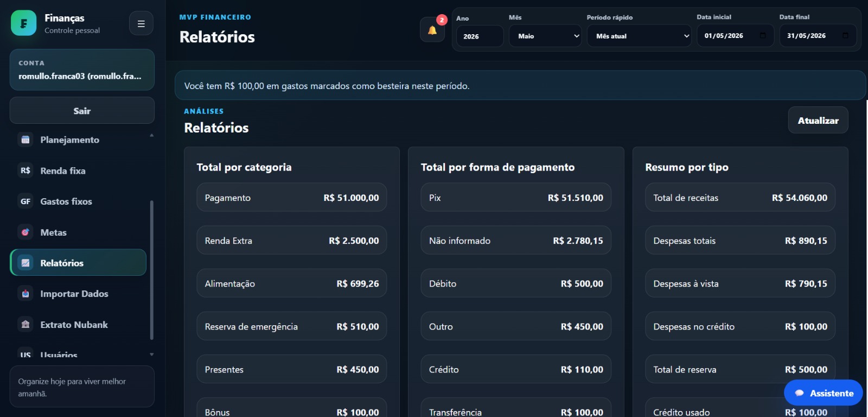Click the Pix R$ 51.510,00 row
The height and width of the screenshot is (417, 868).
pyautogui.click(x=516, y=198)
